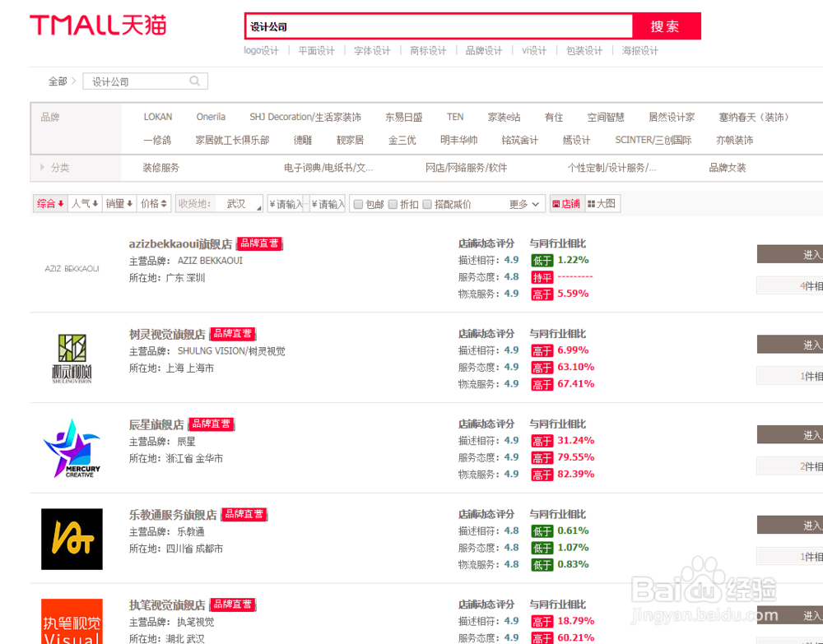The height and width of the screenshot is (644, 823).
Task: Click the minimum price input field
Action: (286, 204)
